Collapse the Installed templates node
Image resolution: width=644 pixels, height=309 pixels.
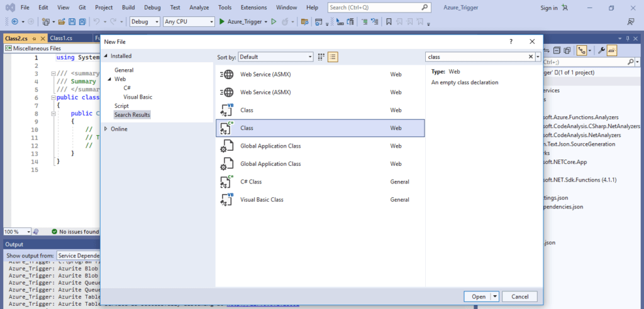pos(106,56)
